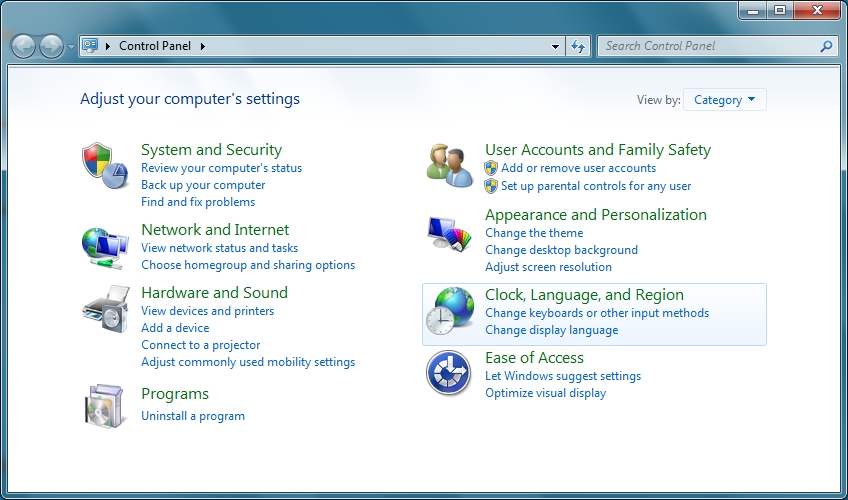The height and width of the screenshot is (500, 848).
Task: Open the Clock, Language, and Region globe icon
Action: 449,311
